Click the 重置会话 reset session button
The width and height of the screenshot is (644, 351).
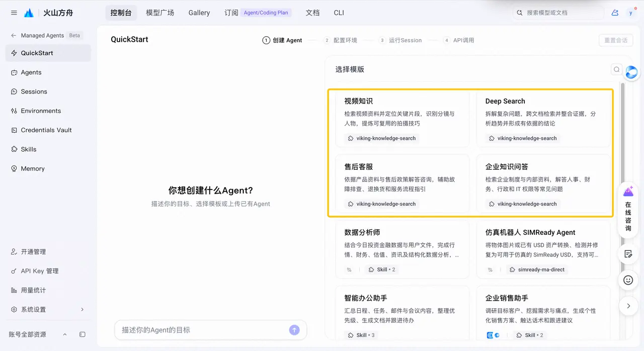(x=615, y=40)
